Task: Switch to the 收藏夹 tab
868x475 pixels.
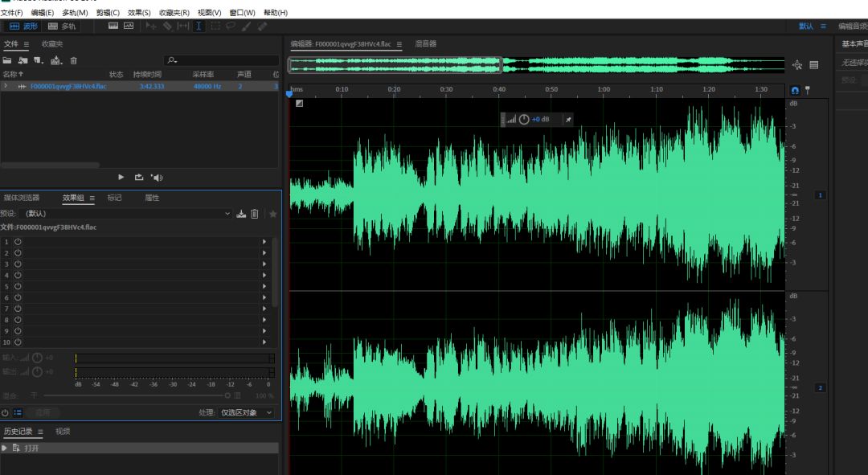Action: point(52,44)
